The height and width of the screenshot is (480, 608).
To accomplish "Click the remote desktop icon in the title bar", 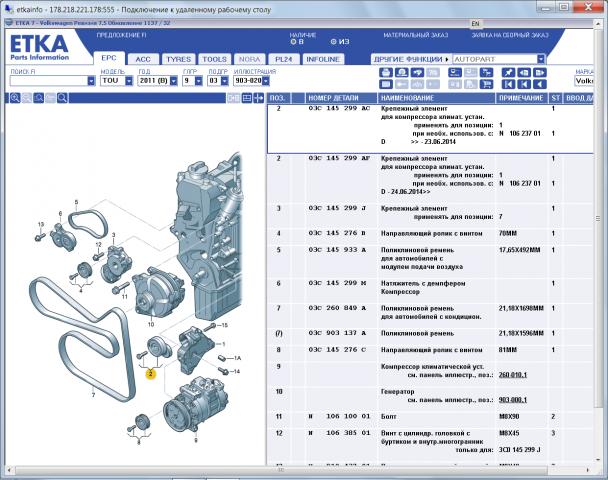I will [x=9, y=9].
